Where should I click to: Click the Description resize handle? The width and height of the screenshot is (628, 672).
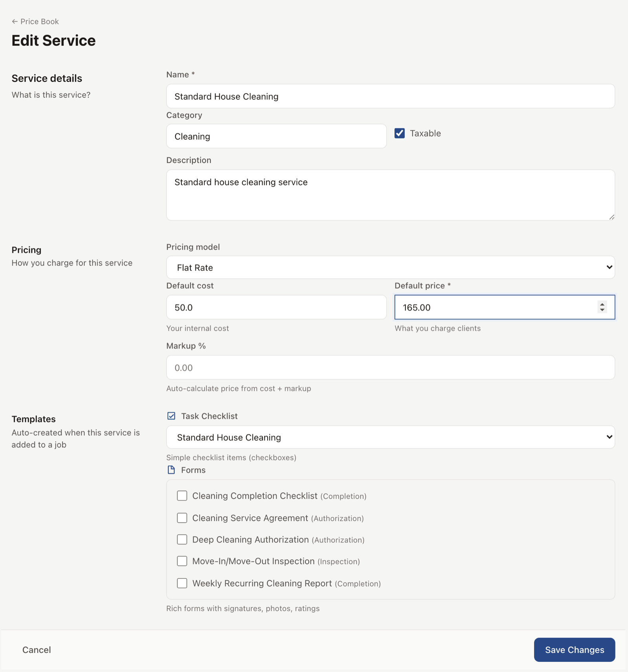click(612, 217)
